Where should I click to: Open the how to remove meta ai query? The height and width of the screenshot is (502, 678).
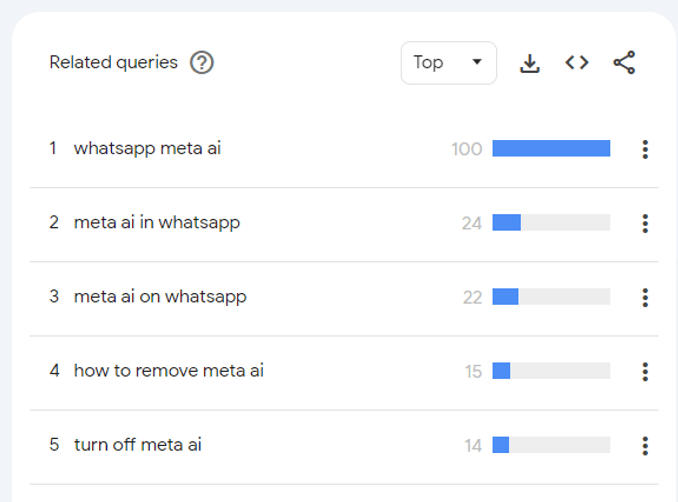pyautogui.click(x=169, y=371)
